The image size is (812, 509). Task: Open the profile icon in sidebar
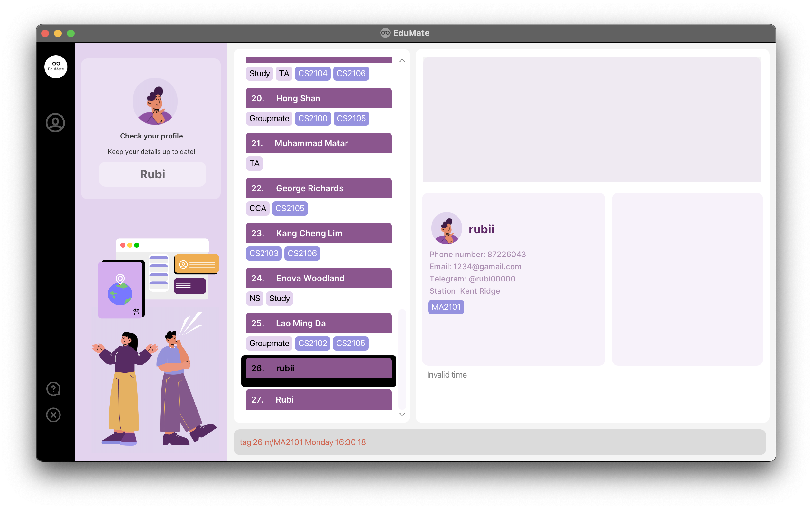tap(55, 122)
